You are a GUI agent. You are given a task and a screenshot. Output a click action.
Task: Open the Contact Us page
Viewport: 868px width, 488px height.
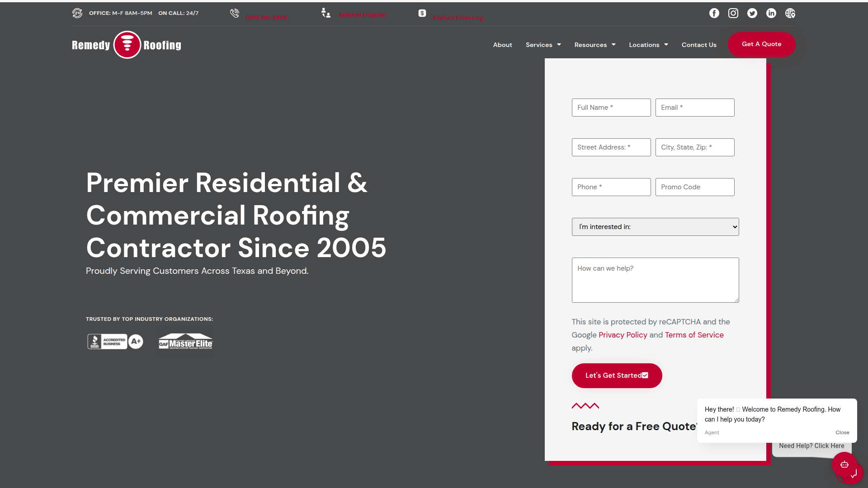pos(699,45)
